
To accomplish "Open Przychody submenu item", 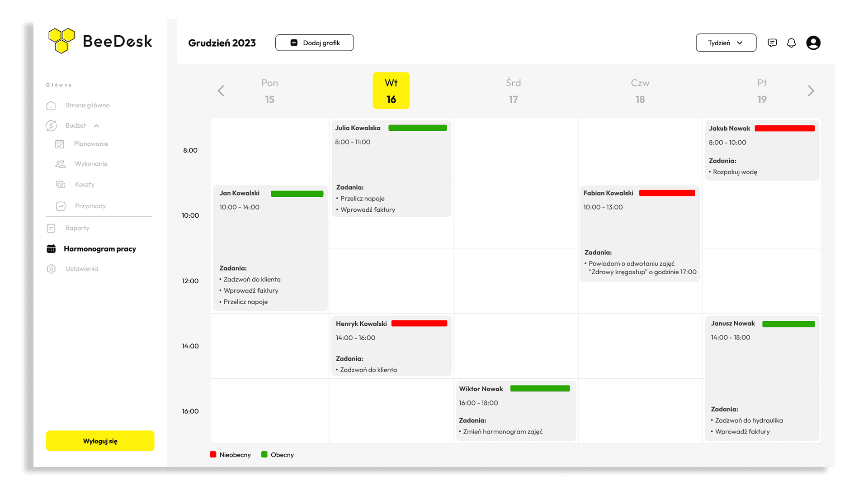I will (90, 206).
